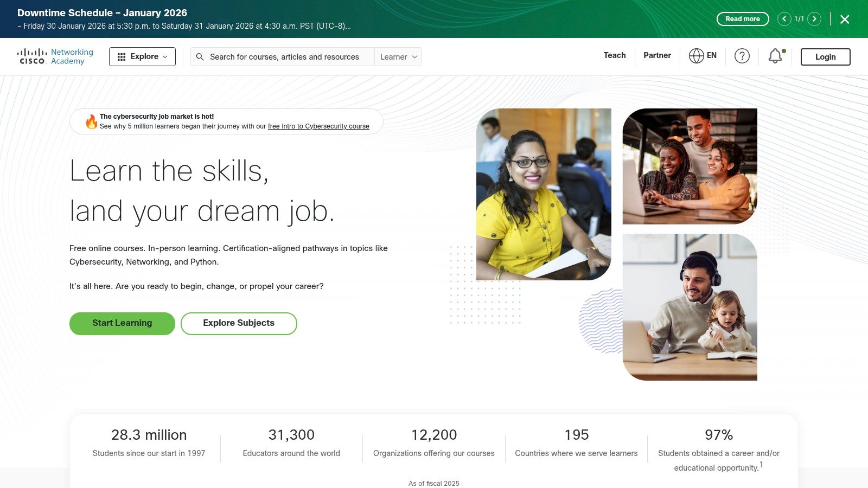
Task: Expand the EN language selector
Action: (x=704, y=55)
